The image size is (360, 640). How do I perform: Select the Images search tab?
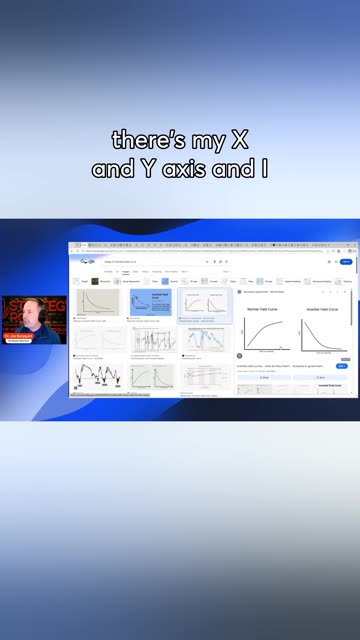click(x=126, y=271)
